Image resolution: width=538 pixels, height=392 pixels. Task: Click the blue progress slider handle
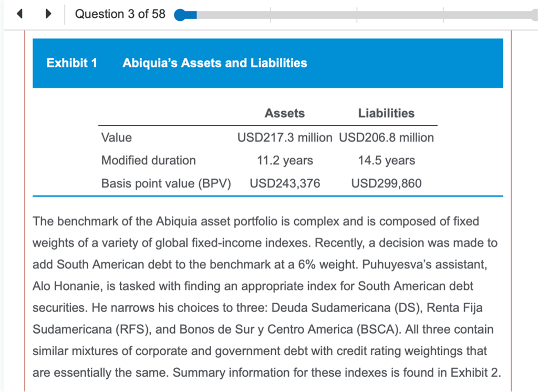(180, 15)
